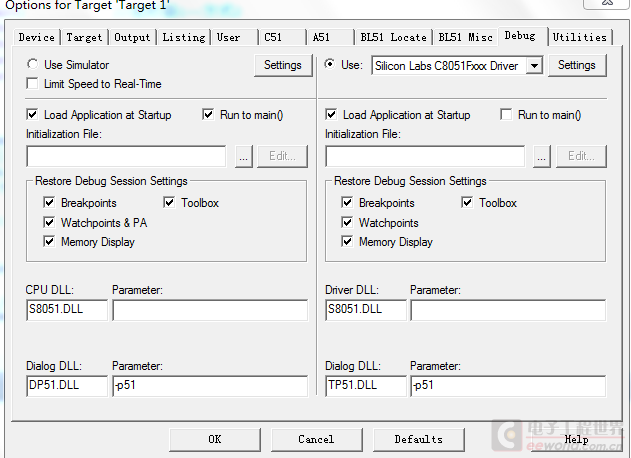Confirm with the OK button
The height and width of the screenshot is (458, 631).
point(215,439)
